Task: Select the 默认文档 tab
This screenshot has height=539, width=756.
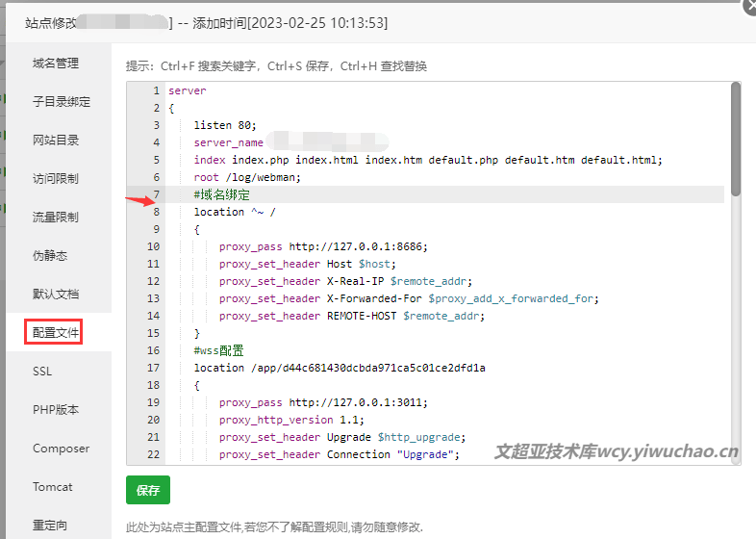Action: (56, 295)
